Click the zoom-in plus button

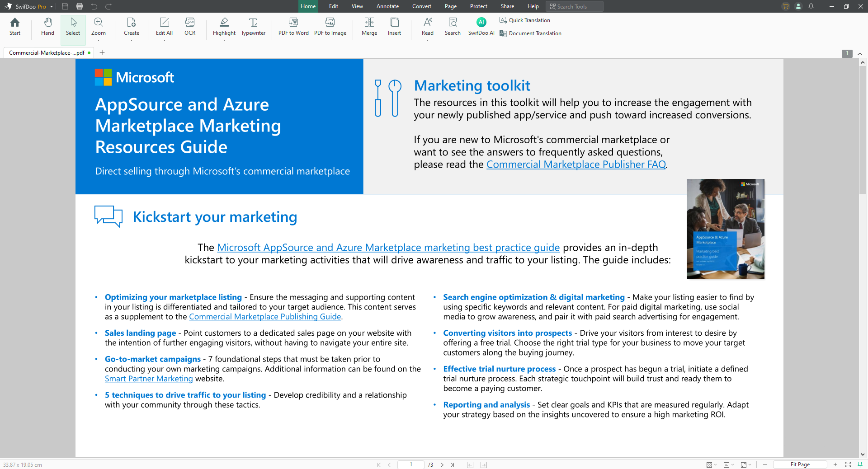tap(835, 464)
